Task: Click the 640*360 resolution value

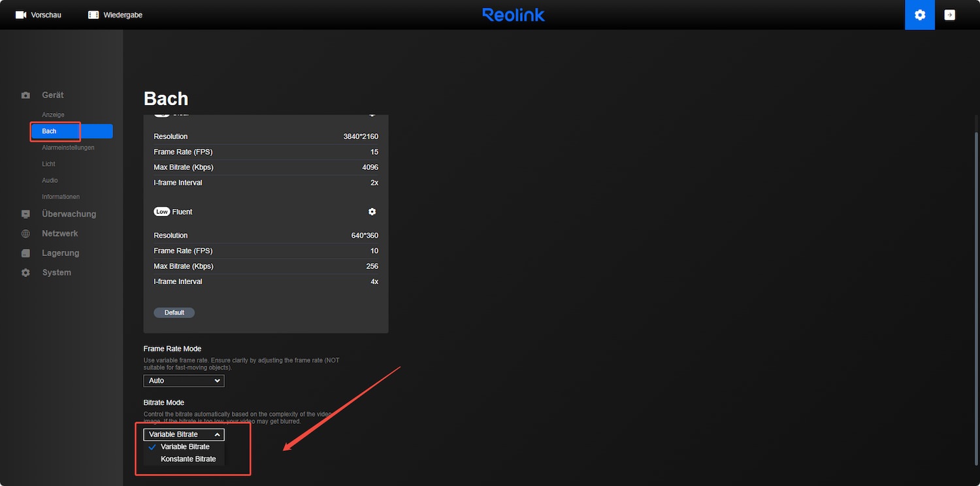Action: click(x=365, y=236)
